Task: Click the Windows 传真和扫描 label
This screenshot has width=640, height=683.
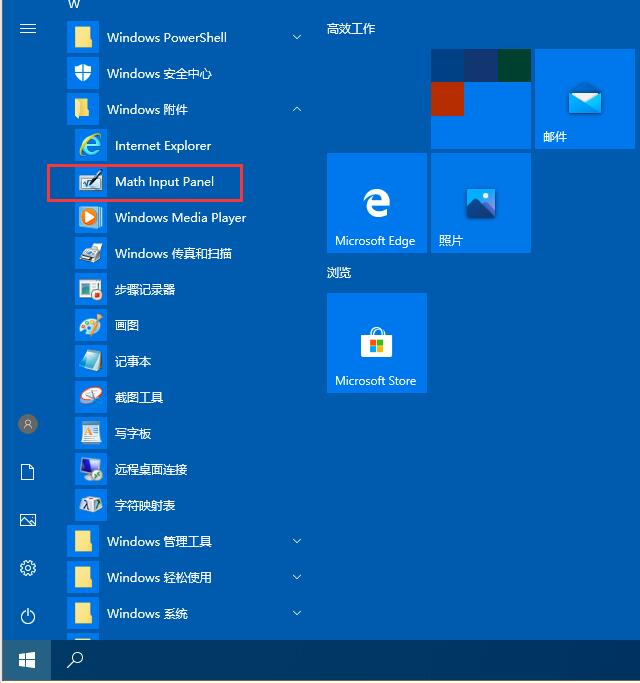Action: pyautogui.click(x=173, y=254)
